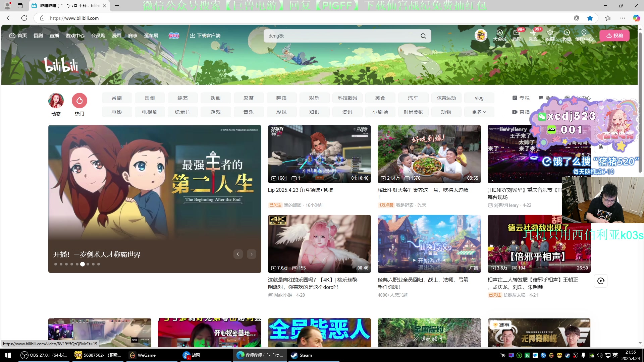This screenshot has width=644, height=362.
Task: Show previous carousel slide
Action: 238,254
